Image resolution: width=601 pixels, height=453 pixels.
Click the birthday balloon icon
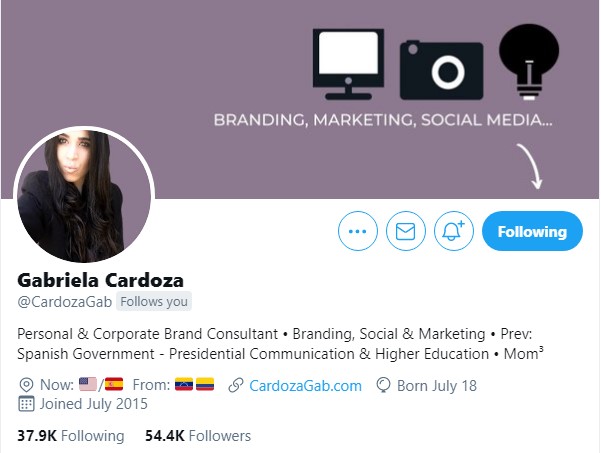tap(383, 385)
